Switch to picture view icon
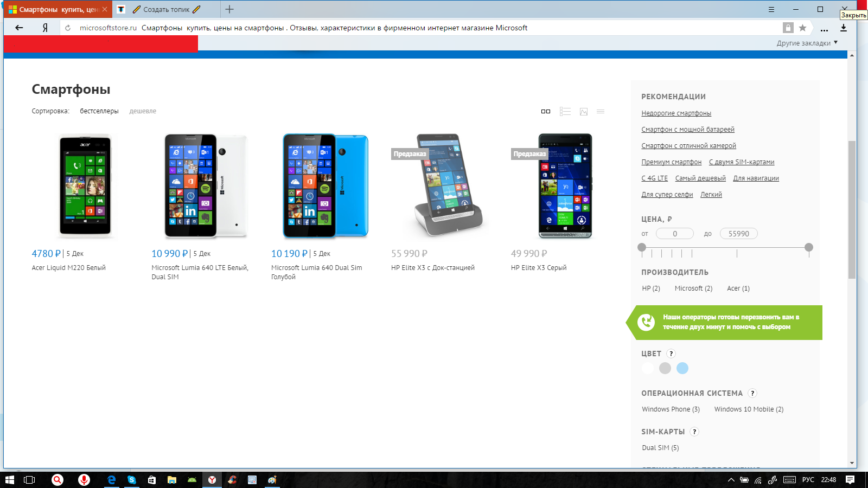The image size is (868, 488). [x=584, y=111]
